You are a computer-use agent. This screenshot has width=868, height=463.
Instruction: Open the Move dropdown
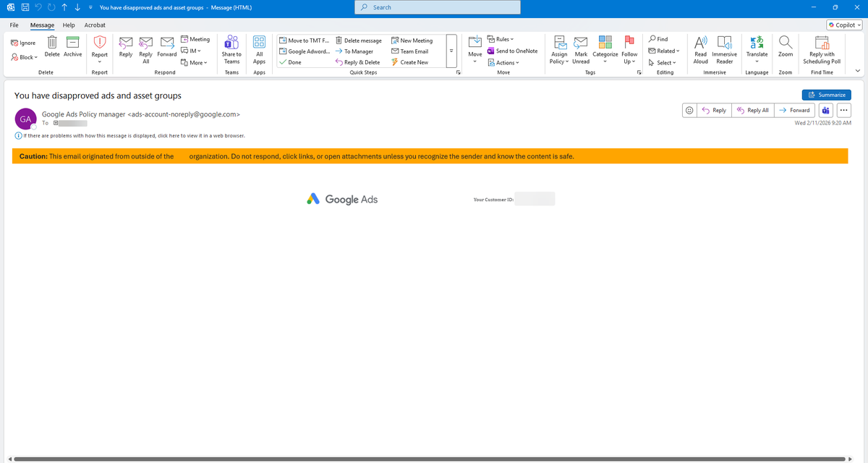(475, 51)
